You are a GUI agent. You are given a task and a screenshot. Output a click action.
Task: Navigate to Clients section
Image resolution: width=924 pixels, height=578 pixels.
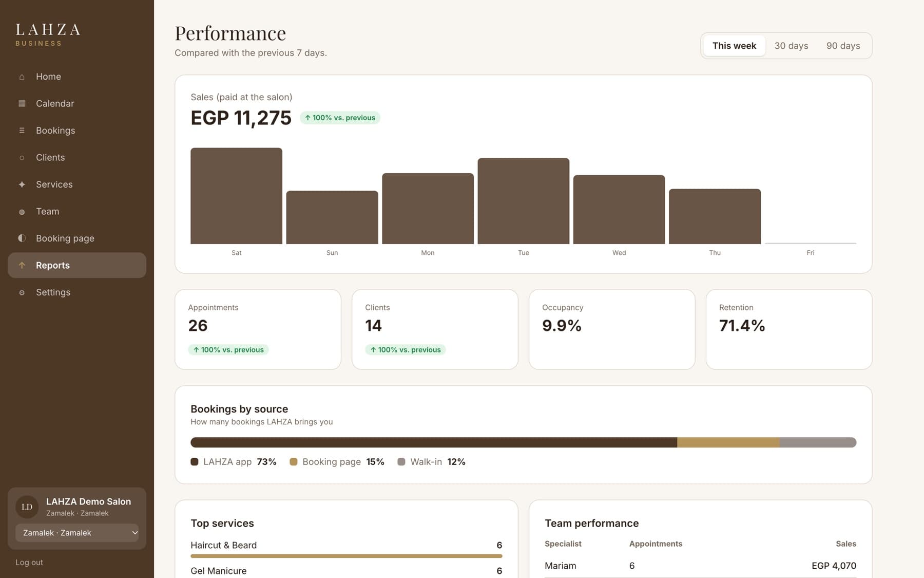point(77,157)
